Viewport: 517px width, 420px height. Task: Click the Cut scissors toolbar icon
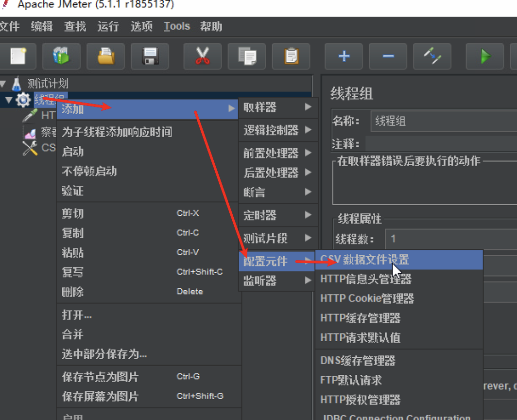coord(203,56)
